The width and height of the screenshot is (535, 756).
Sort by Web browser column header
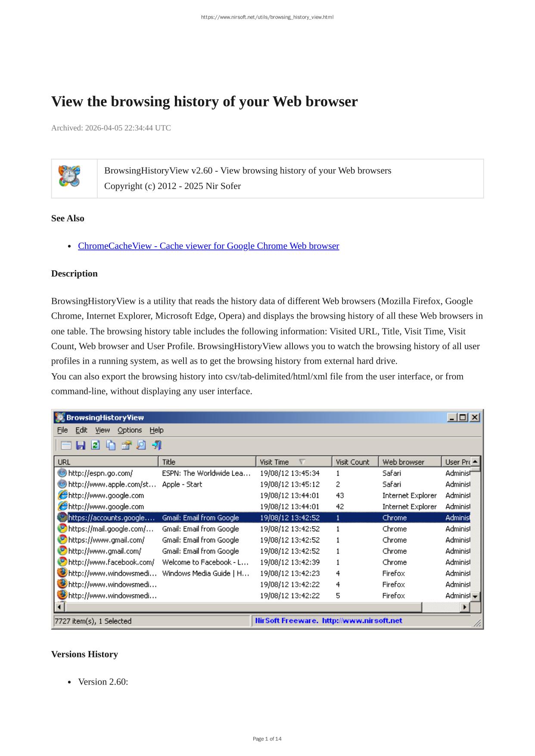pyautogui.click(x=409, y=462)
